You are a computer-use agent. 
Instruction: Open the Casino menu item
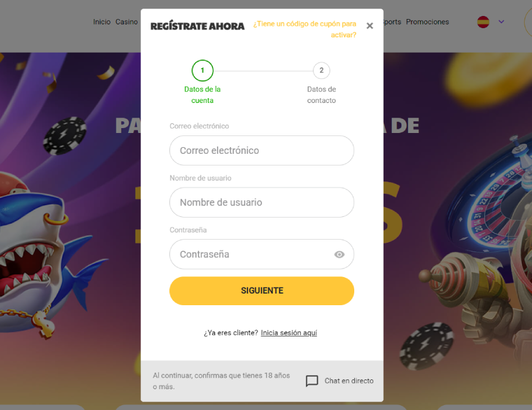click(x=126, y=21)
